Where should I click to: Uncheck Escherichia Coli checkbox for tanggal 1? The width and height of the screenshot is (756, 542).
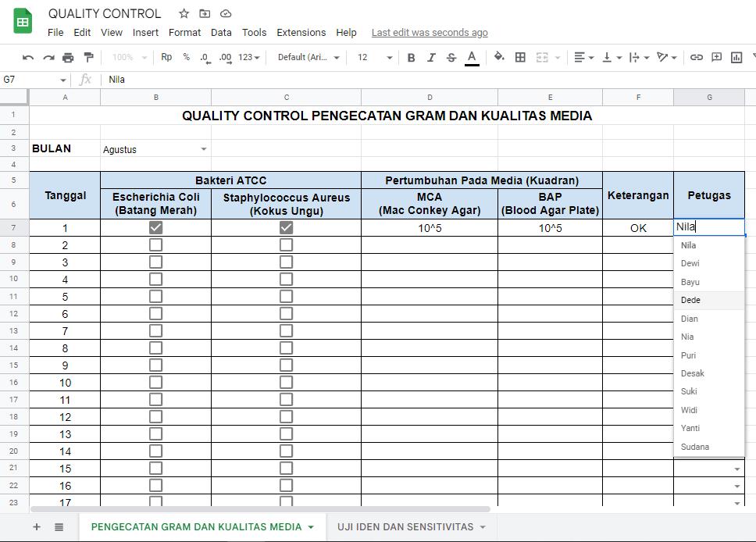155,227
